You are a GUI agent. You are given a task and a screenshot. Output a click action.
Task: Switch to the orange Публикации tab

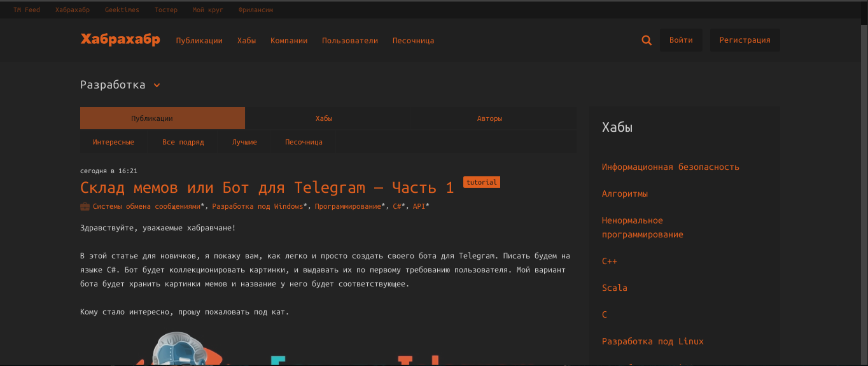point(162,118)
